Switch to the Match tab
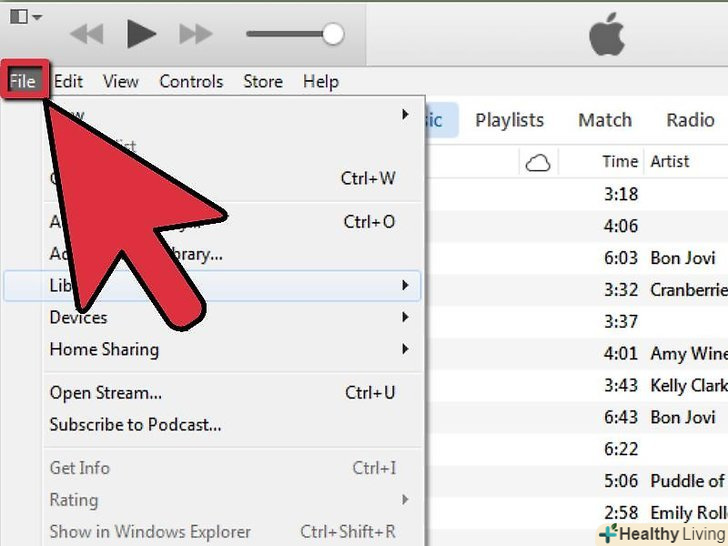 point(605,120)
